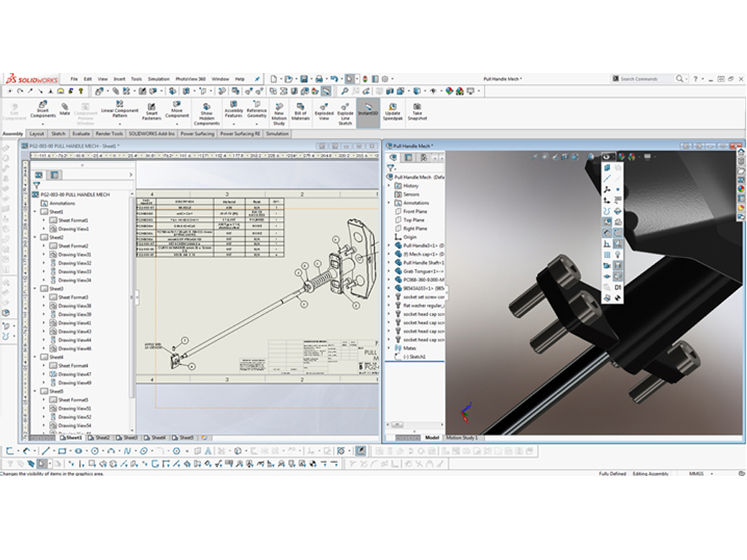
Task: Activate the Move Component tool
Action: click(x=177, y=109)
